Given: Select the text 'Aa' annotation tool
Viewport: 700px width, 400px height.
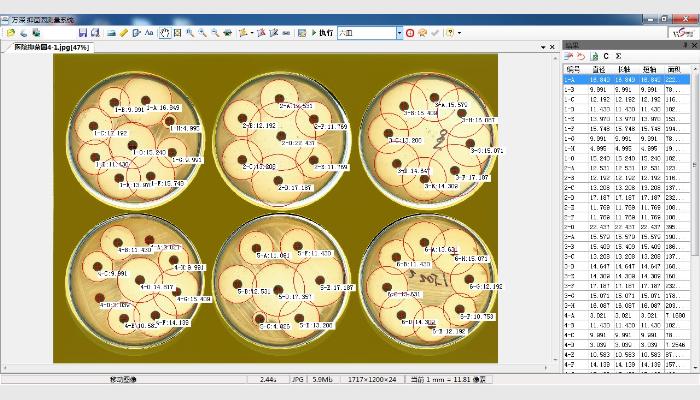Looking at the screenshot, I should pos(149,33).
